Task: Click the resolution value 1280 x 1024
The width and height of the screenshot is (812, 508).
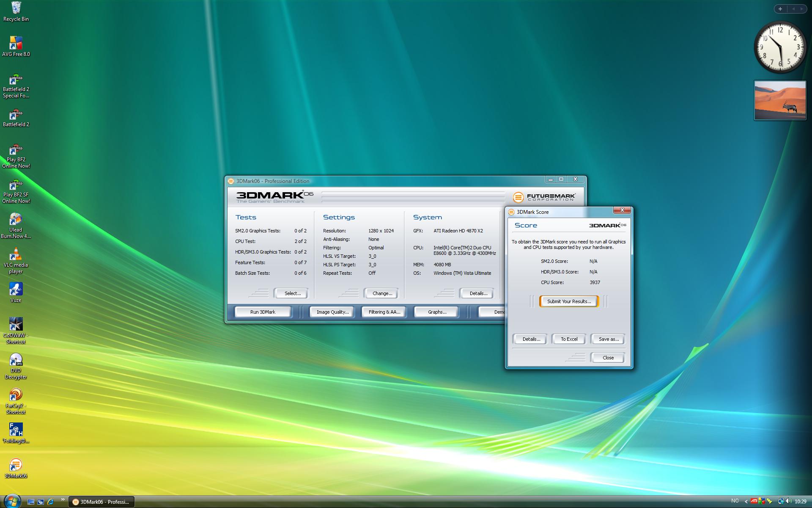Action: point(381,231)
